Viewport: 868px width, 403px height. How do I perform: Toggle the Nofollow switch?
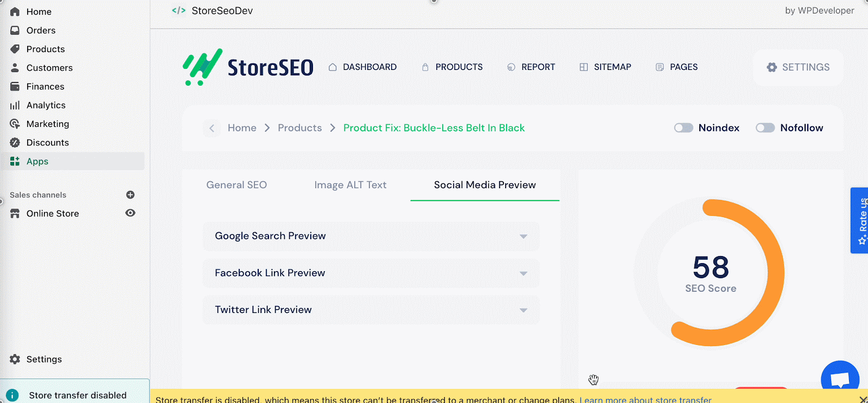[765, 128]
